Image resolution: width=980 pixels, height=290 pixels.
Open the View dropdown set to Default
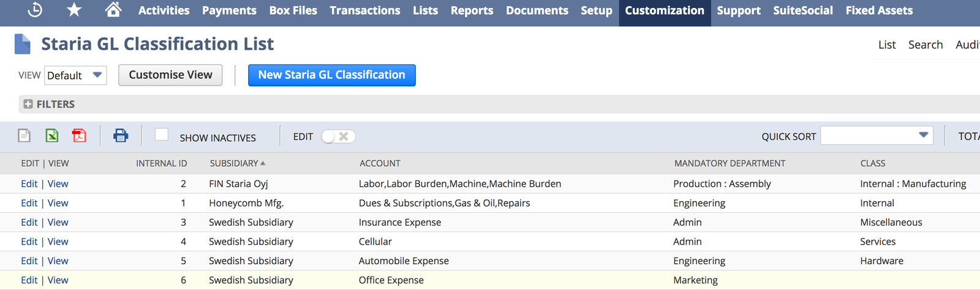(x=75, y=75)
